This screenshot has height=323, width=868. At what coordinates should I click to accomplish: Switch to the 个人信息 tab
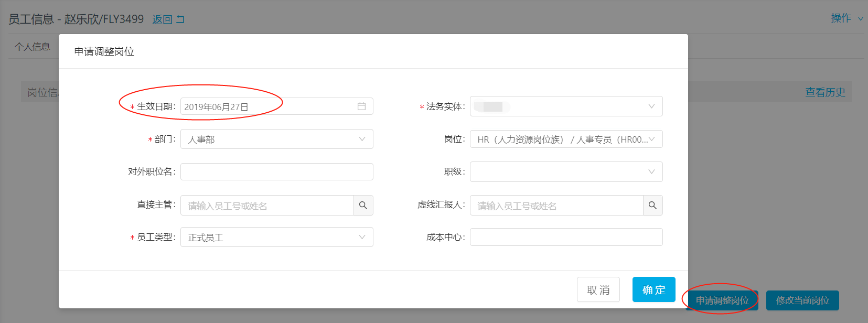click(x=33, y=47)
